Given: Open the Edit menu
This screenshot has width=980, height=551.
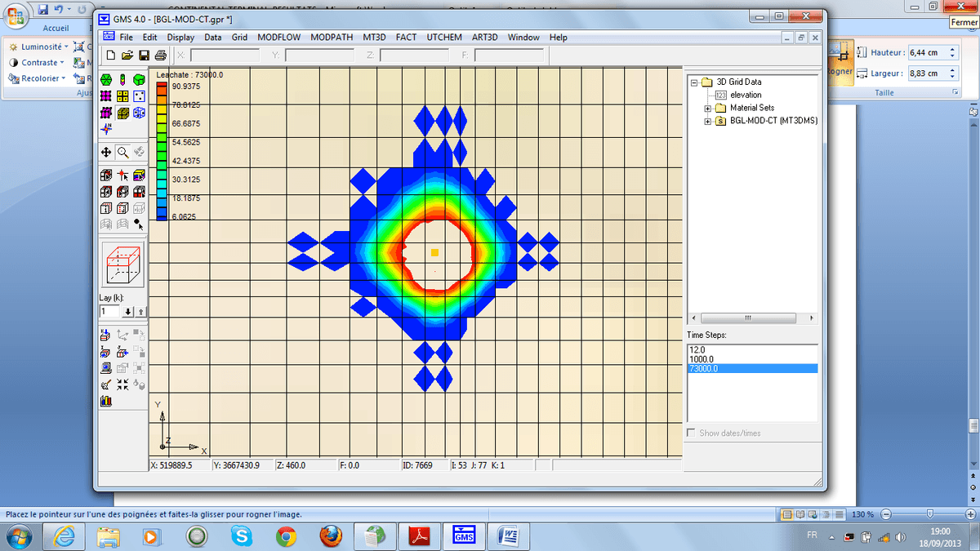Looking at the screenshot, I should point(150,38).
